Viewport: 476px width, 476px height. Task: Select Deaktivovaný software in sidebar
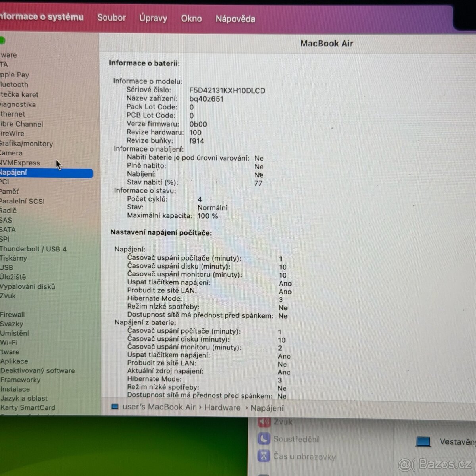38,371
